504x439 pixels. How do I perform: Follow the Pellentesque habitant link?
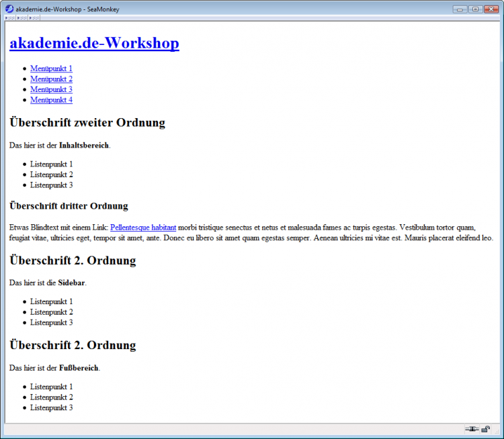tap(143, 228)
